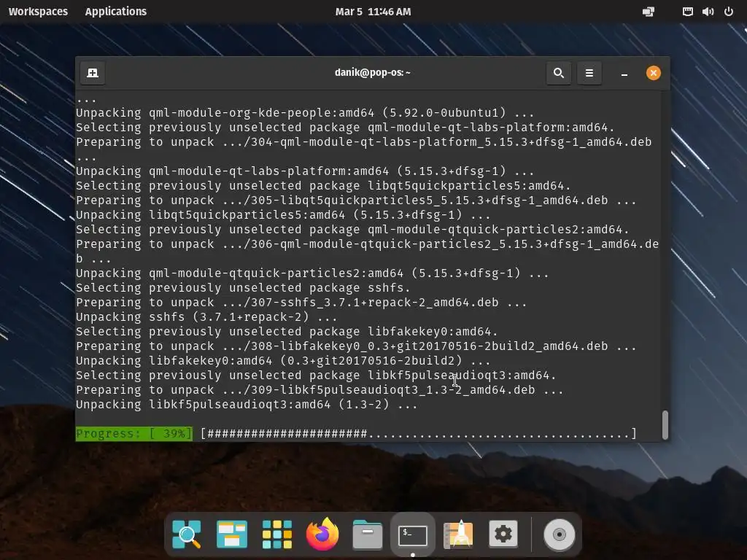Open Settings gear from the dock
The image size is (747, 560).
pyautogui.click(x=503, y=534)
